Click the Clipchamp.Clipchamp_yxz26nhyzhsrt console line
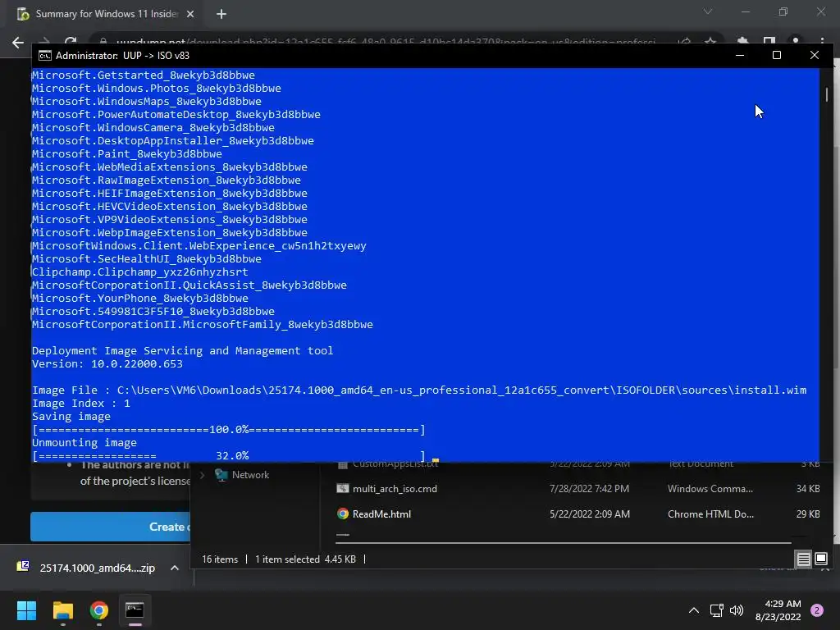 pos(139,272)
